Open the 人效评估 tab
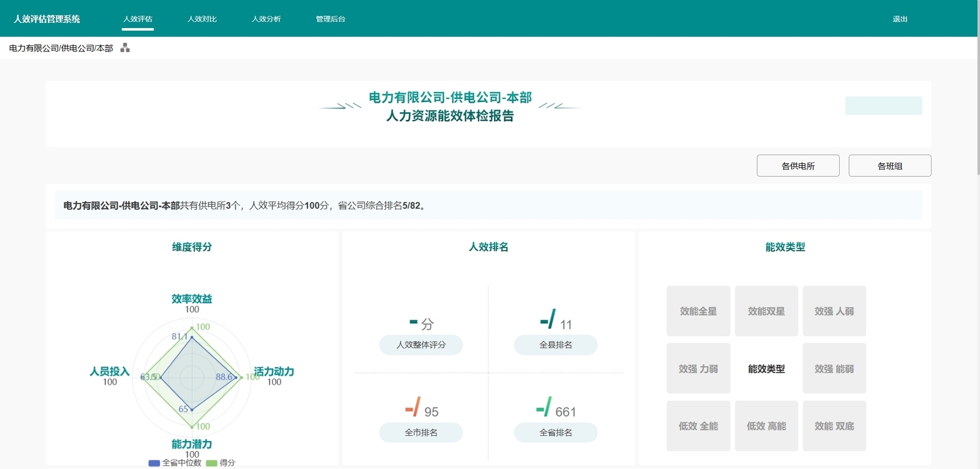Viewport: 980px width, 469px height. (138, 19)
